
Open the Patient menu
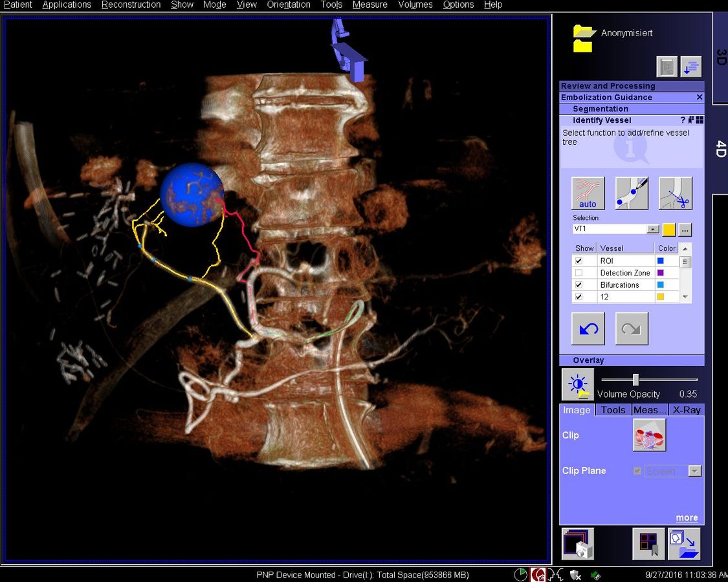pos(18,5)
